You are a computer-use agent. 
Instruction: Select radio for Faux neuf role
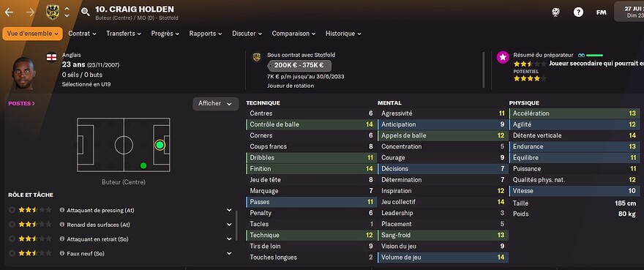point(12,253)
